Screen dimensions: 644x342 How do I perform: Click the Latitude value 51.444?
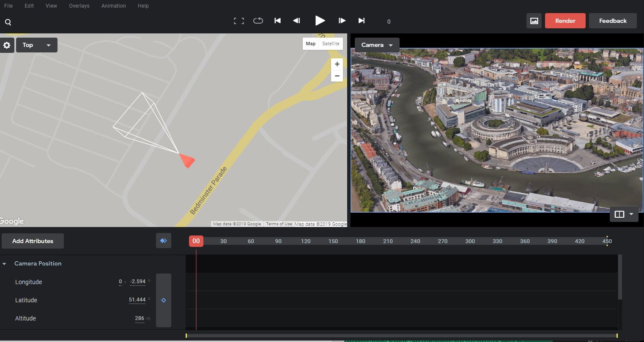(x=137, y=300)
